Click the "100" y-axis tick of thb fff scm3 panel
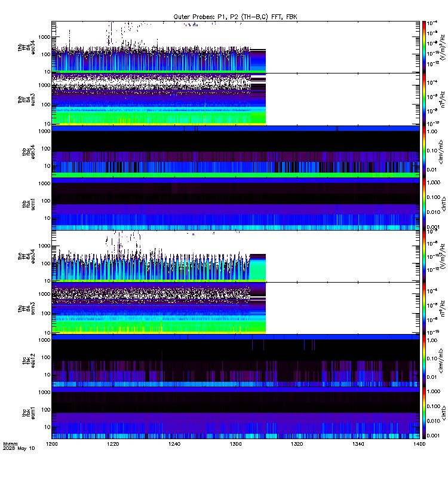Viewport: 448px width, 478px height. tap(46, 105)
